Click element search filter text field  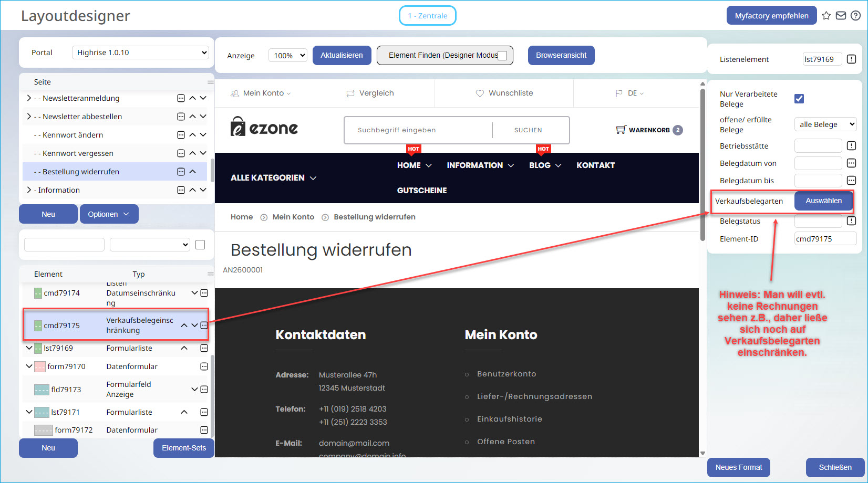click(64, 245)
